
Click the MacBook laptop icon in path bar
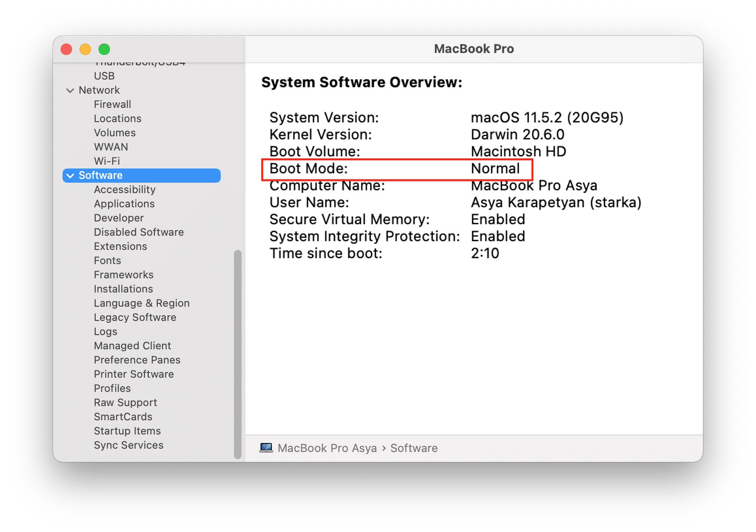tap(266, 448)
